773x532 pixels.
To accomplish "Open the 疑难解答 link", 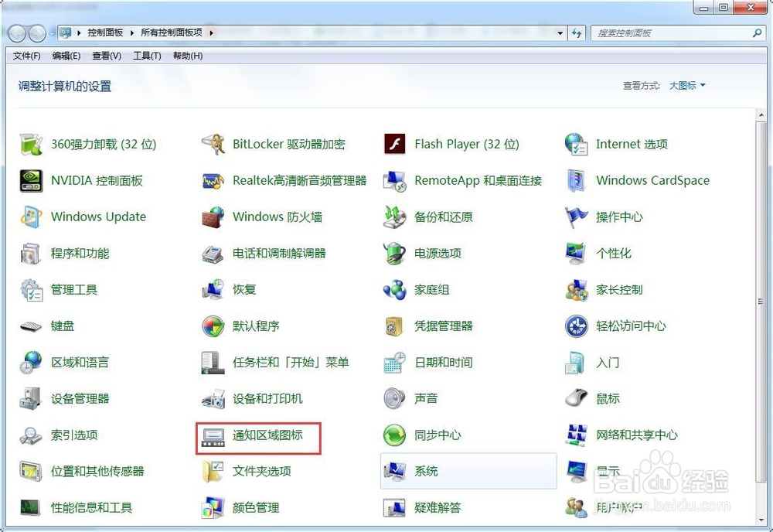I will (x=438, y=508).
